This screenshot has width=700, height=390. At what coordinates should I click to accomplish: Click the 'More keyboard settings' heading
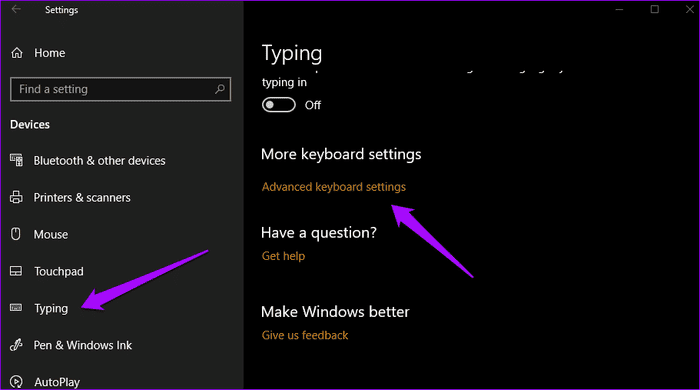pyautogui.click(x=341, y=154)
